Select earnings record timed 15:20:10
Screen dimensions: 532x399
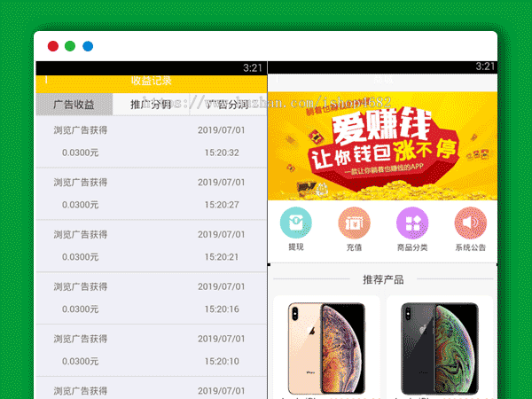click(x=151, y=350)
